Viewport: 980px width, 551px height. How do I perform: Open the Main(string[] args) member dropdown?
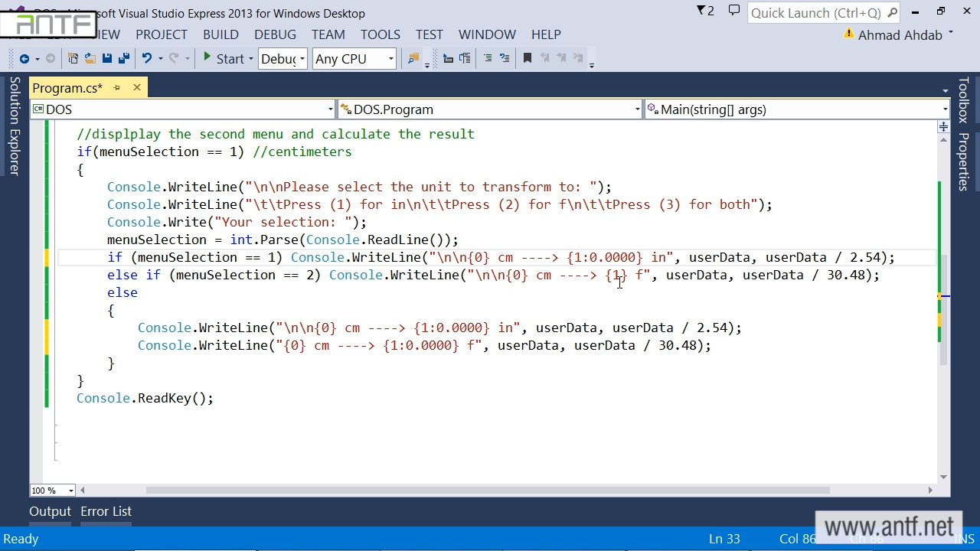click(x=796, y=109)
